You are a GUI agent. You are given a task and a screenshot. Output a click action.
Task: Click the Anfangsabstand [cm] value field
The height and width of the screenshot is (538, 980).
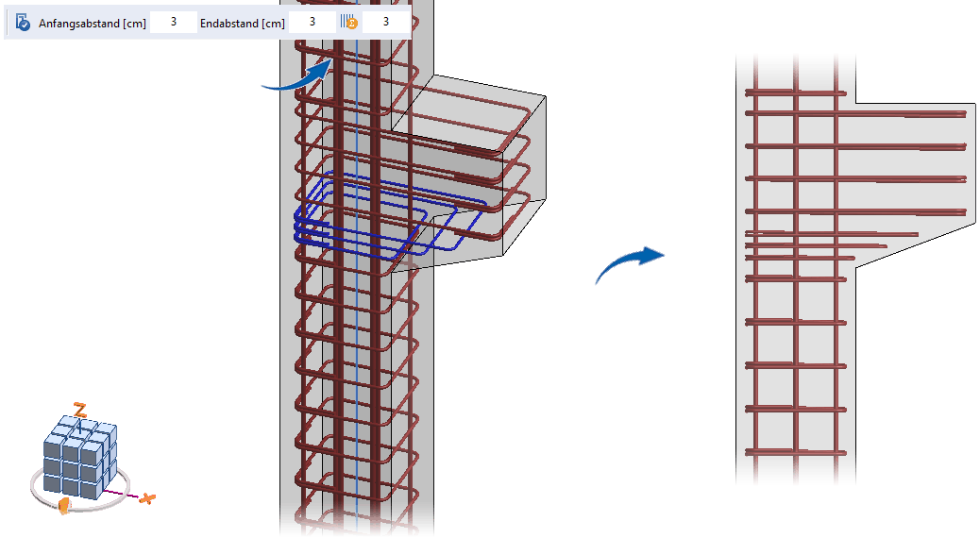174,23
